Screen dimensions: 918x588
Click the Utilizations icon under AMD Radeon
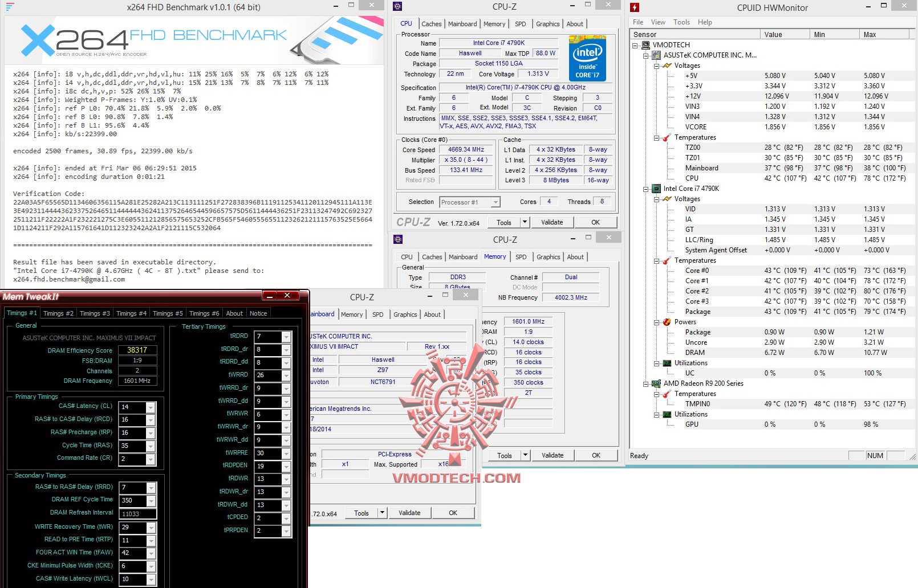click(x=667, y=414)
